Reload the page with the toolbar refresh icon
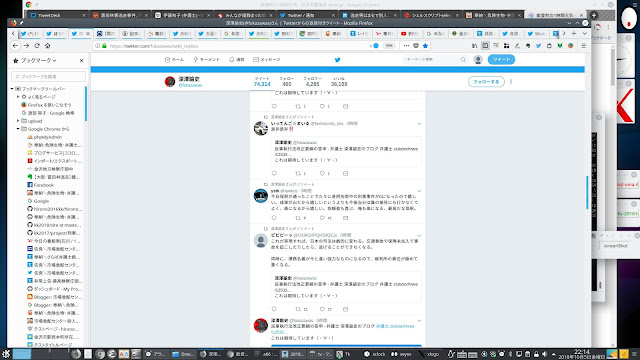Screen dimensions: 640x360 pyautogui.click(x=37, y=46)
